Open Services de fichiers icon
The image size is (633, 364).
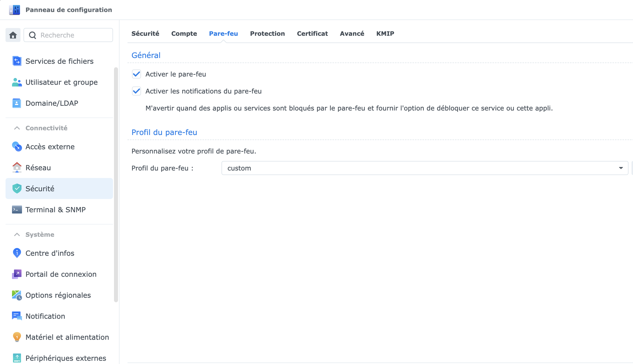pyautogui.click(x=17, y=61)
